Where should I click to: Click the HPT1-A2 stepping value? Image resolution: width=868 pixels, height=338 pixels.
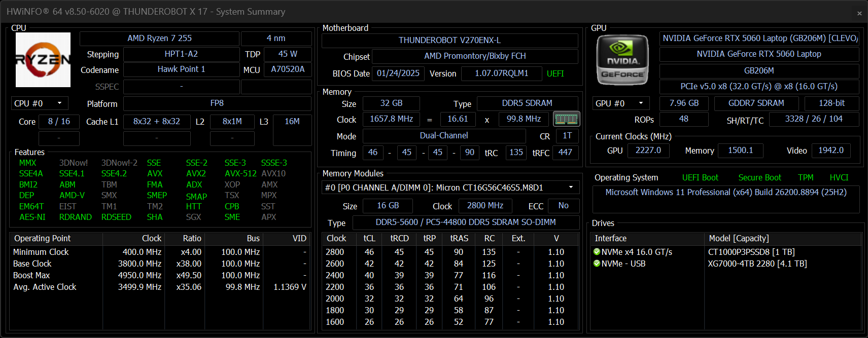click(181, 54)
